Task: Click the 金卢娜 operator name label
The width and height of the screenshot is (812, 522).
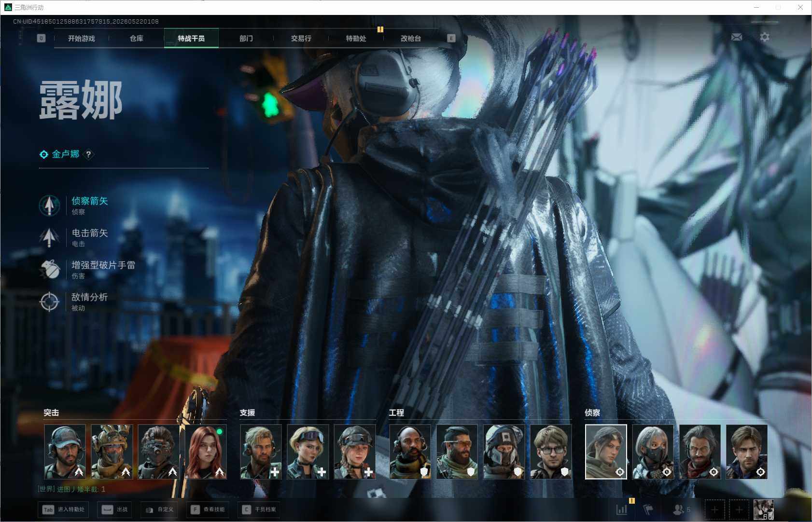Action: pyautogui.click(x=66, y=154)
